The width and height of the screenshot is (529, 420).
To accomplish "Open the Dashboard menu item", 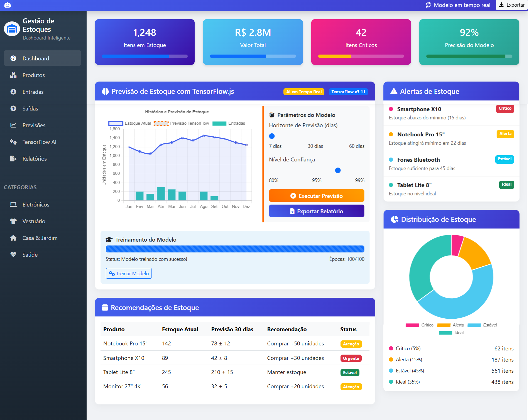I will click(42, 58).
